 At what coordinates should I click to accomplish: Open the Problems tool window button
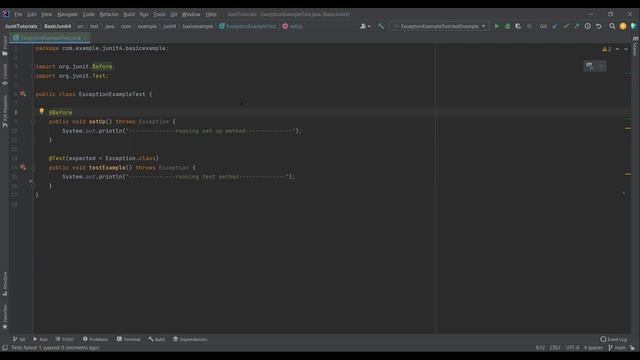[96, 339]
